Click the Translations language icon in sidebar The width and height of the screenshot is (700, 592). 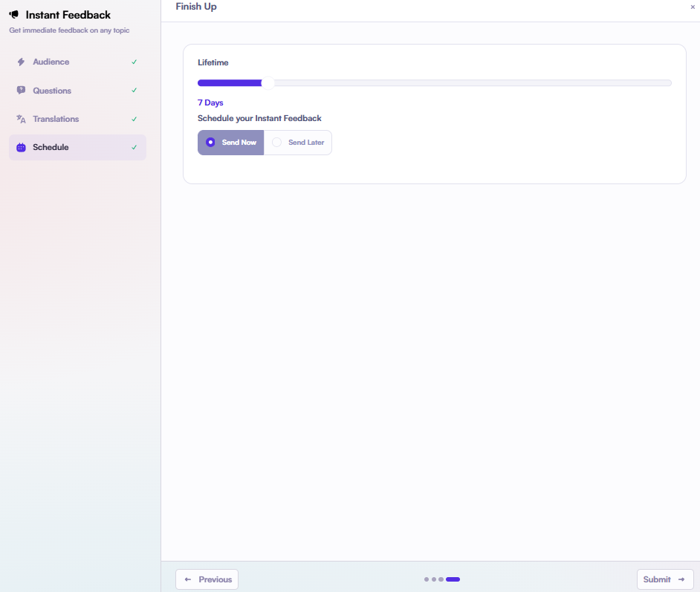click(21, 119)
